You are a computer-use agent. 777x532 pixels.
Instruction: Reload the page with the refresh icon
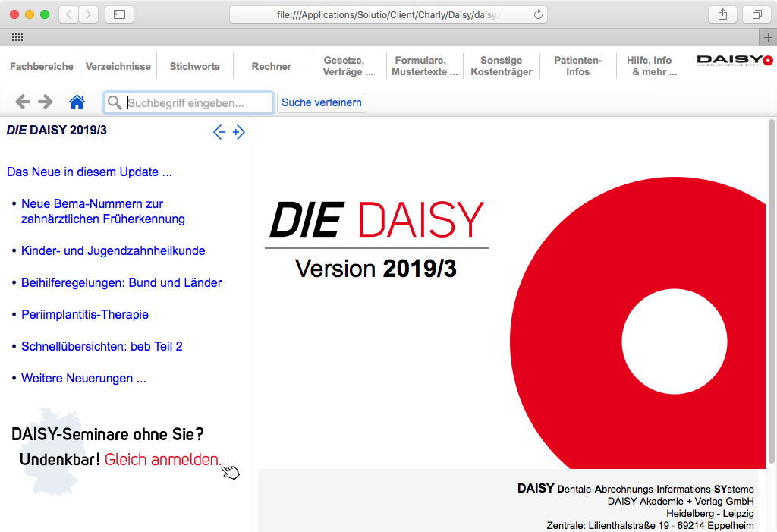(x=538, y=14)
